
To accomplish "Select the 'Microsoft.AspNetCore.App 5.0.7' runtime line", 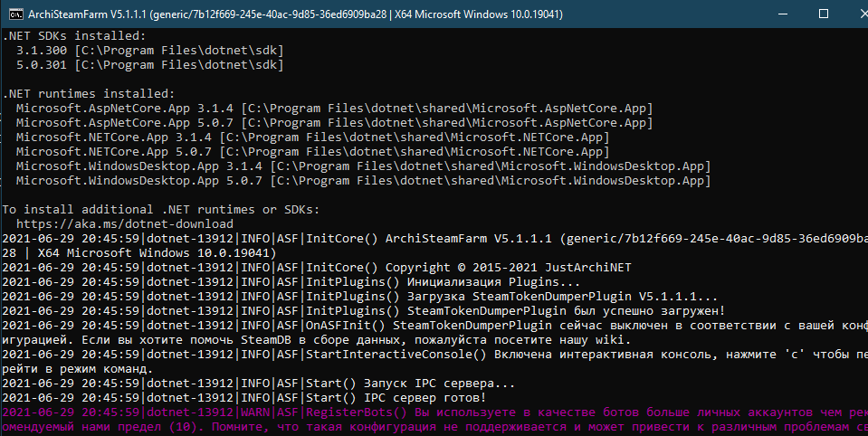I will (334, 123).
